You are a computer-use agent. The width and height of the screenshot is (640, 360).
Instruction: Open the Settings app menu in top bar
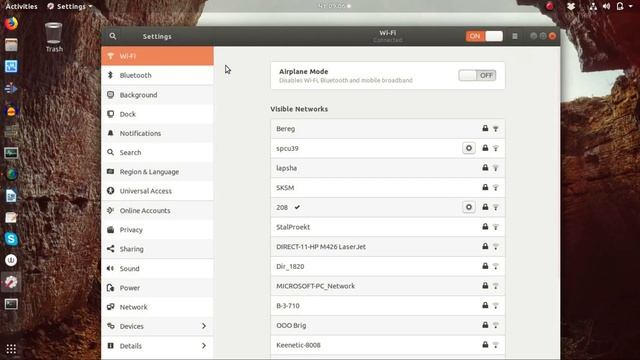(x=70, y=6)
